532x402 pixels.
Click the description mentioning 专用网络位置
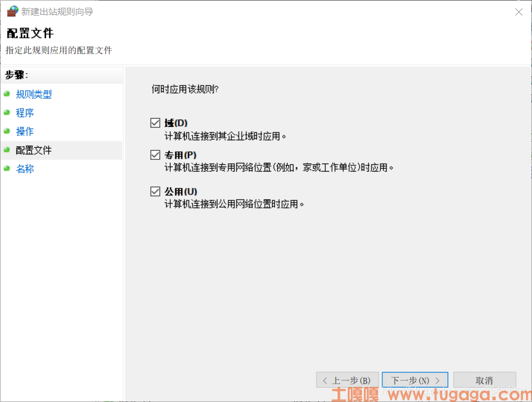pos(279,167)
